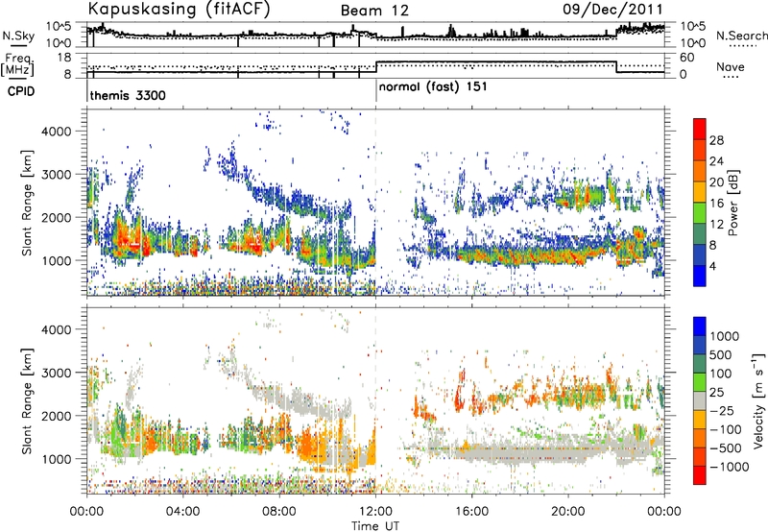768x532 pixels.
Task: Click '4000' tick on the power panel
Action: point(57,132)
